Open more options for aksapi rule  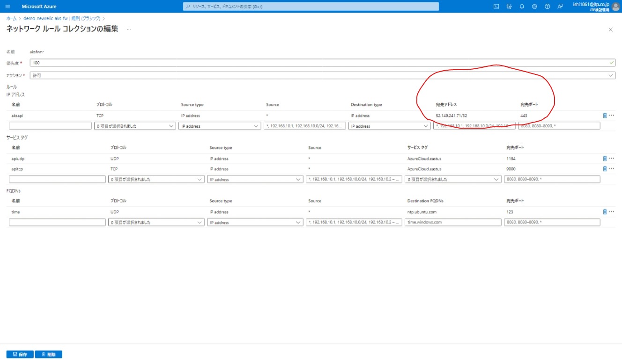point(611,115)
